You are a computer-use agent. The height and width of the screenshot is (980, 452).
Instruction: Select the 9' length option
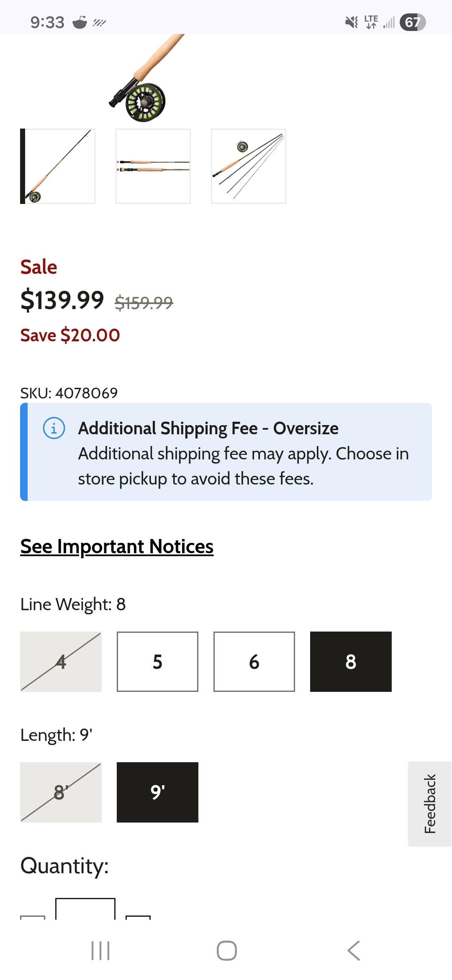tap(157, 792)
